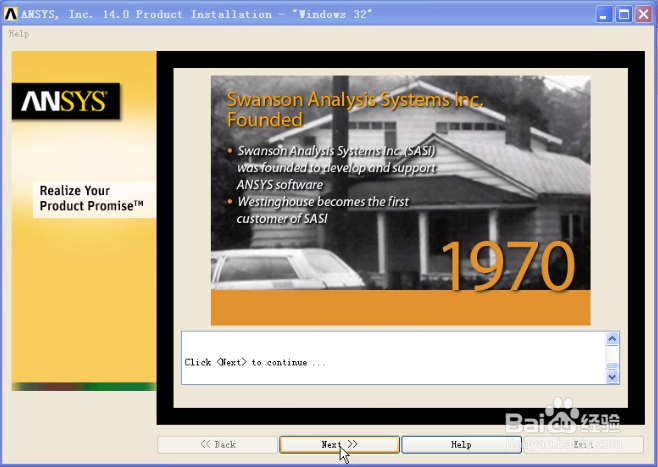Minimize the installer window
Image resolution: width=658 pixels, height=467 pixels.
(604, 14)
